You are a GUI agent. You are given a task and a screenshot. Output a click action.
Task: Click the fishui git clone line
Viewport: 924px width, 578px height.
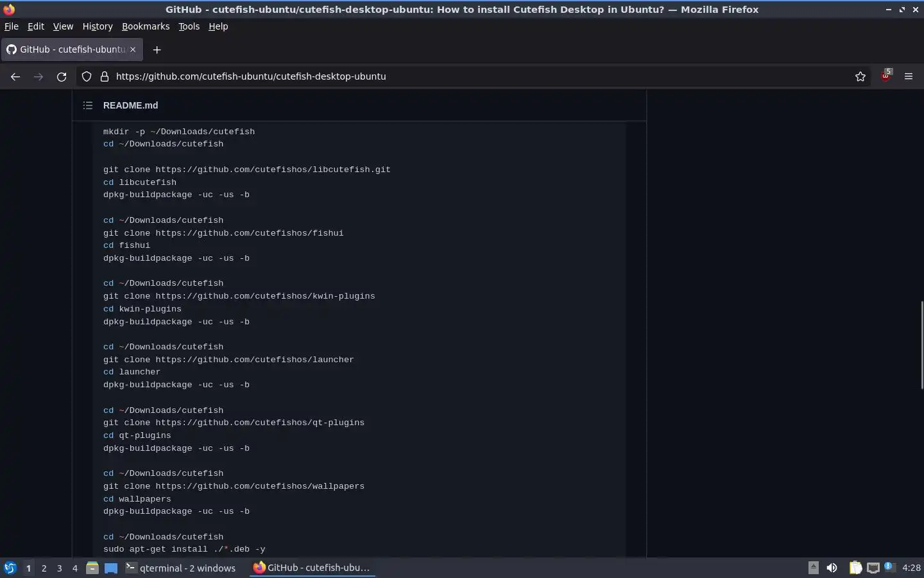[x=223, y=233]
